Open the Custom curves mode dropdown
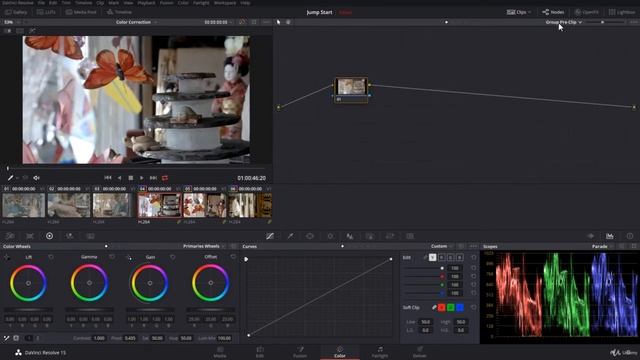640x360 pixels. (442, 246)
